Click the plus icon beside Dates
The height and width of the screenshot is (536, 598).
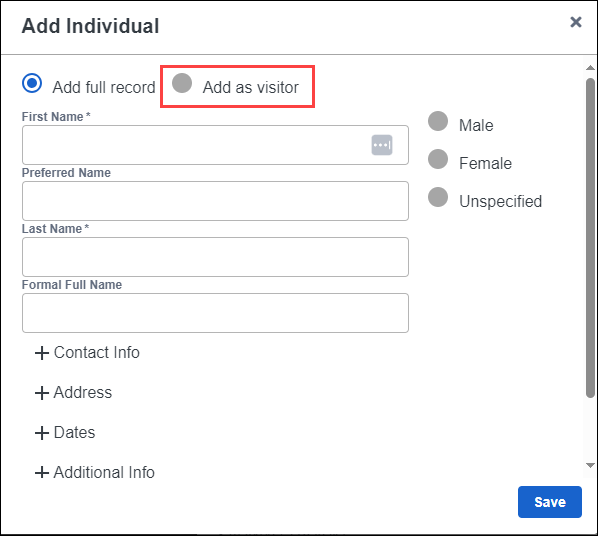tap(42, 433)
